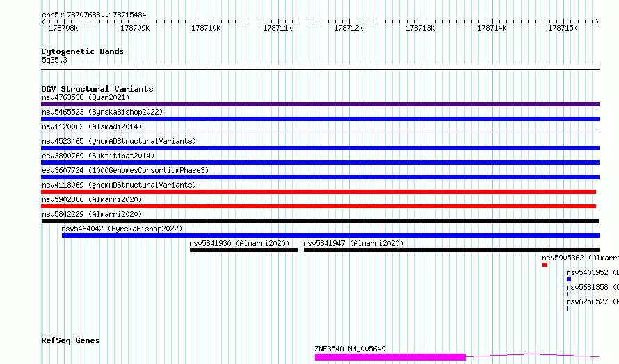Click nsv5464042 (ByrskaBishop2022) label
Image resolution: width=619 pixels, height=364 pixels.
point(122,229)
